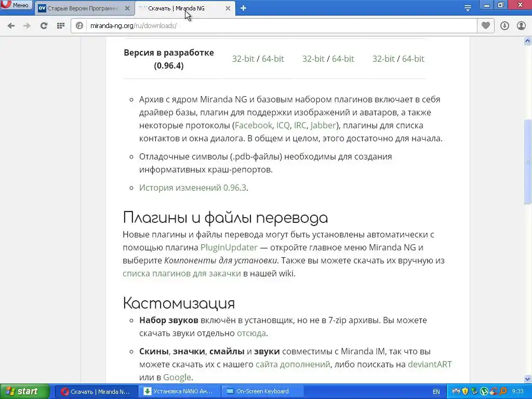Open "История изменений 0.96.3" link
Viewport: 532px width, 399px height.
[x=193, y=188]
